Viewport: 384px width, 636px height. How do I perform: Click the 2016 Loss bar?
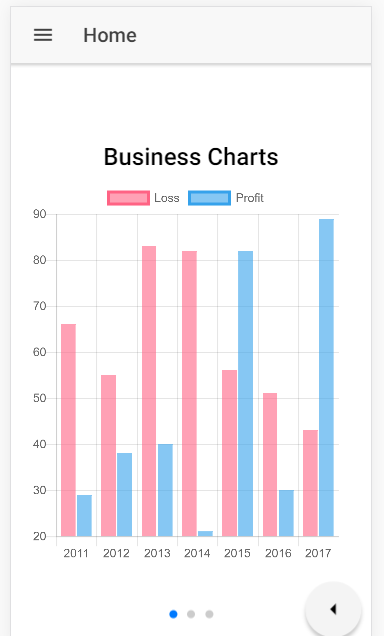click(x=270, y=464)
